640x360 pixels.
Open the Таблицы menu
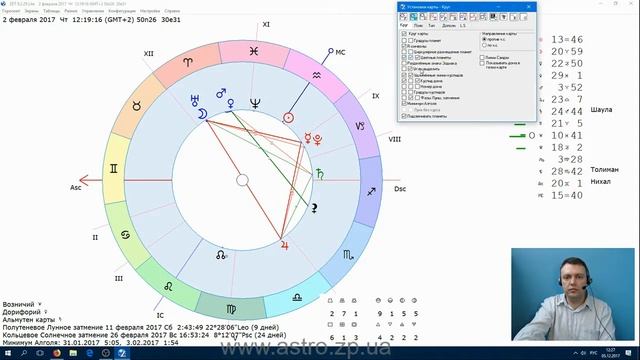coord(51,11)
